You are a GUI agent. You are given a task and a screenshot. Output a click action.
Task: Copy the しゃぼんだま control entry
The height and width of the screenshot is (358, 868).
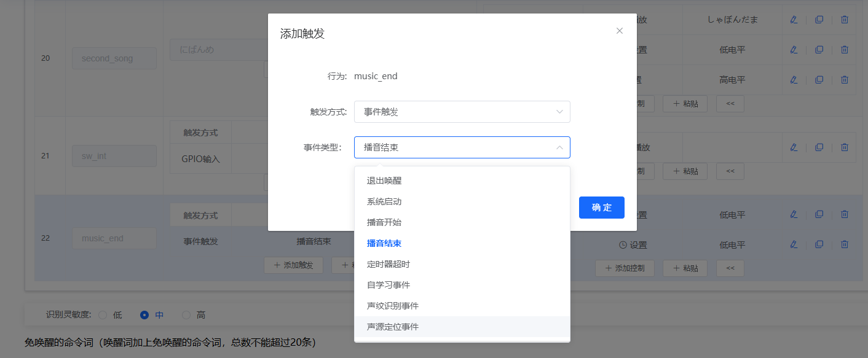click(x=819, y=20)
